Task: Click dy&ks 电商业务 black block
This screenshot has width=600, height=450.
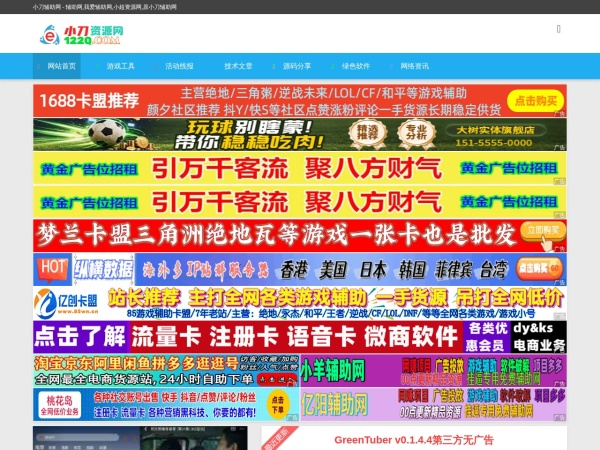Action: pos(539,337)
